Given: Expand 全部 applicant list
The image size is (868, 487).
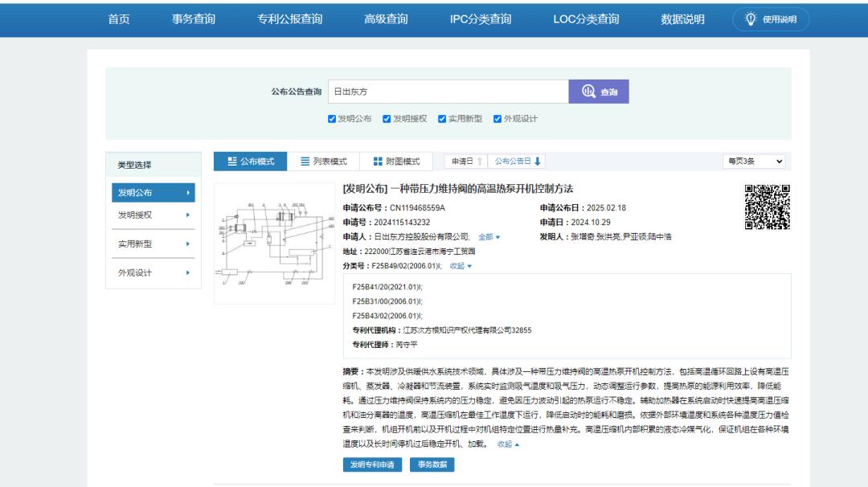Looking at the screenshot, I should pyautogui.click(x=489, y=237).
